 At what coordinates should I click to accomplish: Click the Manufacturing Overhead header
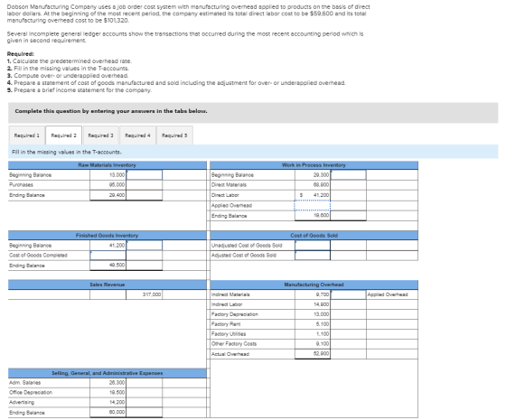[x=314, y=285]
